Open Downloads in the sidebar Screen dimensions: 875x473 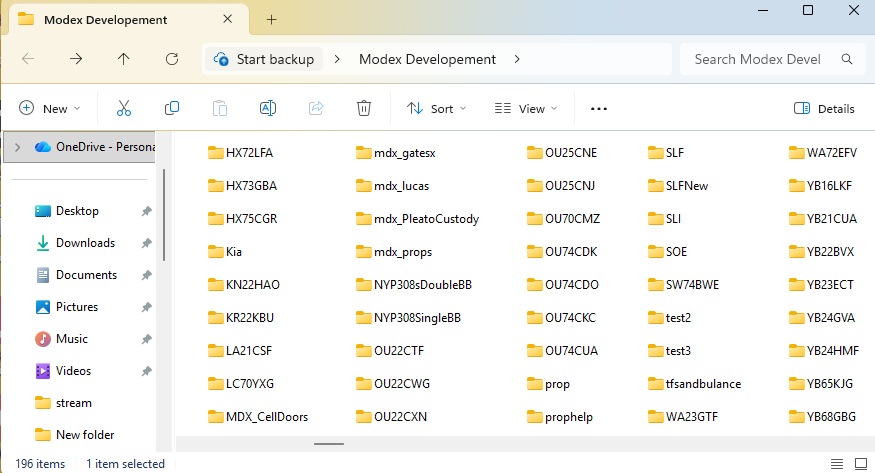(85, 243)
